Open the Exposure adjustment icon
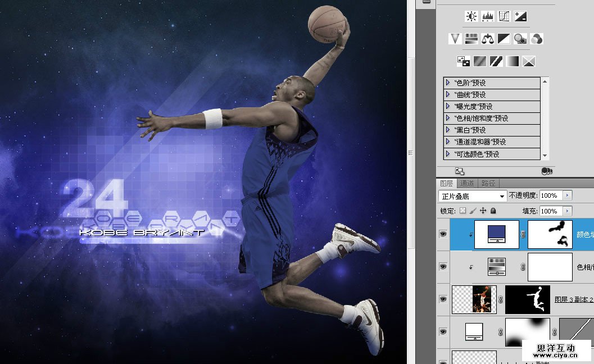The height and width of the screenshot is (364, 594). pos(520,16)
